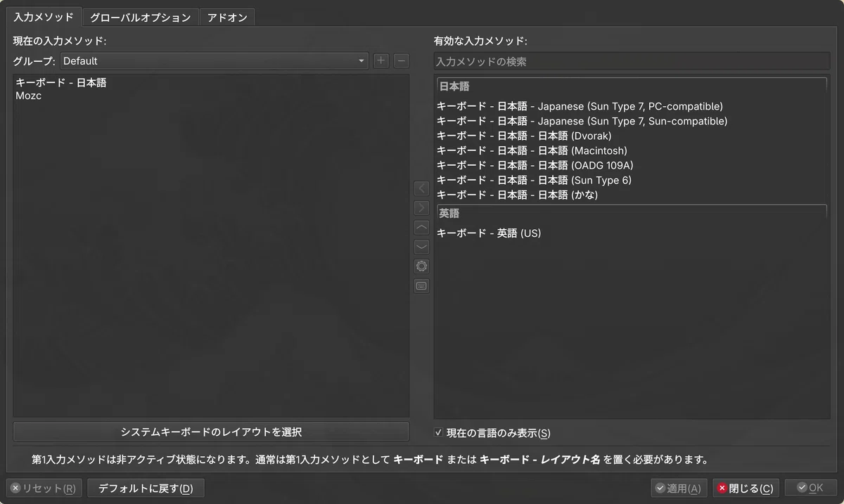The width and height of the screenshot is (844, 504).
Task: Select 日本語 (かな) keyboard entry
Action: coord(631,195)
